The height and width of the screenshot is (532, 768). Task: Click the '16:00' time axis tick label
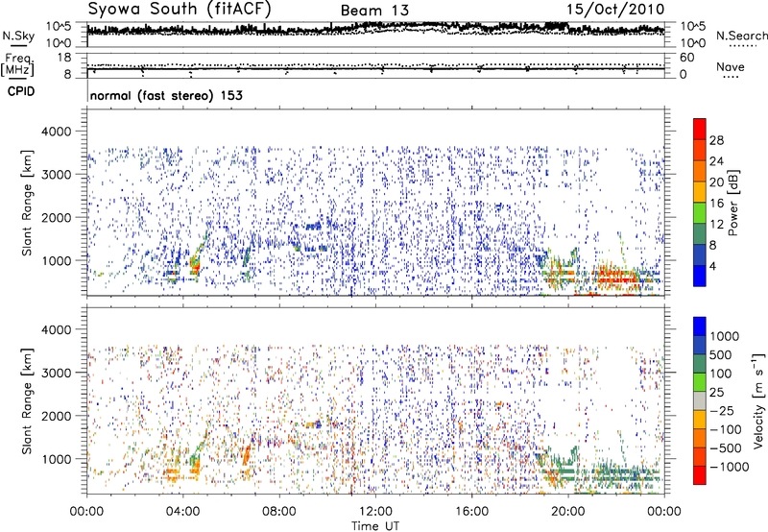472,512
